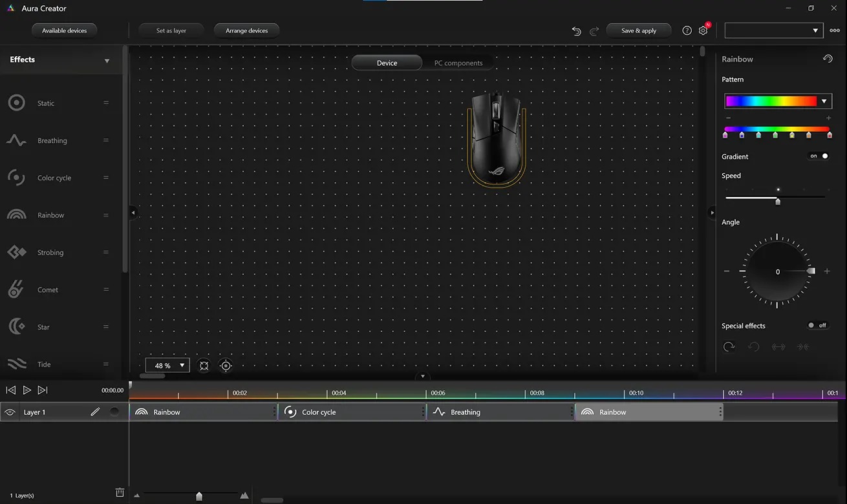Switch to the Device tab
This screenshot has height=504, width=847.
coord(387,63)
